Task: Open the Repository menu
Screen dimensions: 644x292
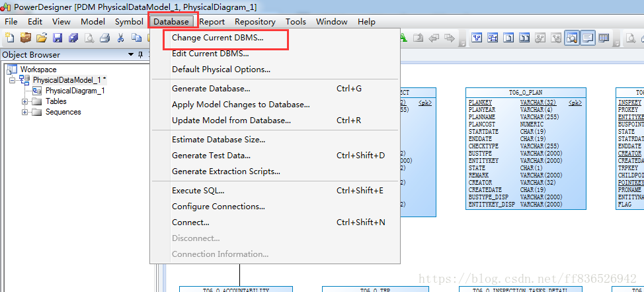Action: [255, 22]
